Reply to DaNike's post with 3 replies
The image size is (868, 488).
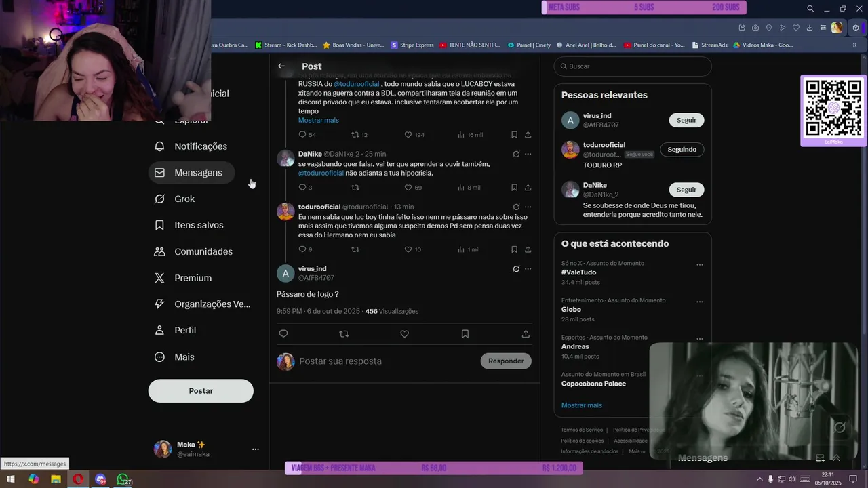[305, 188]
